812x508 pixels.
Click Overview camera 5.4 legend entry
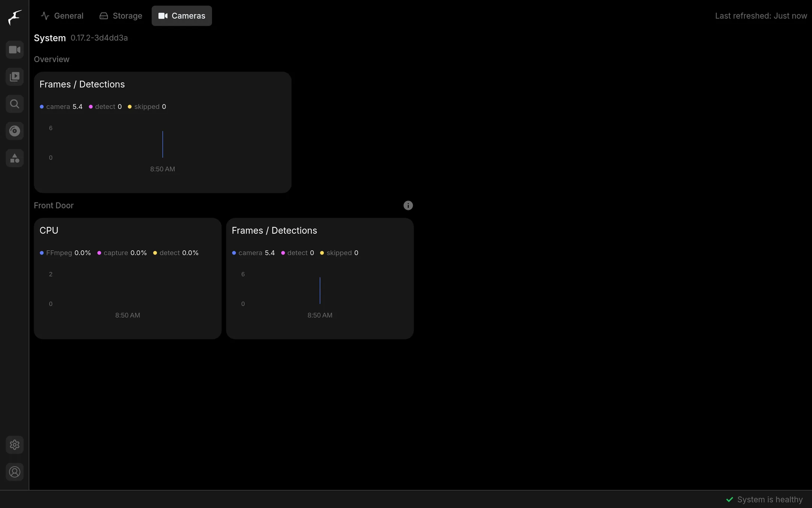(x=61, y=107)
